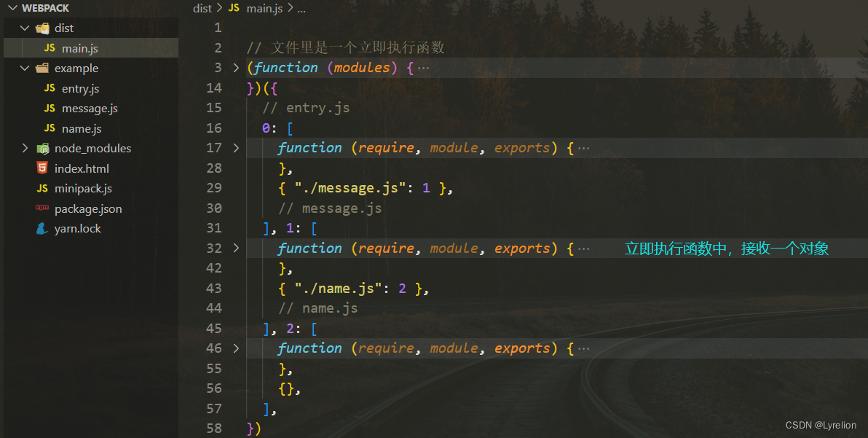Screen dimensions: 868x438
Task: Click the closing "})" on line 58
Action: coord(254,428)
